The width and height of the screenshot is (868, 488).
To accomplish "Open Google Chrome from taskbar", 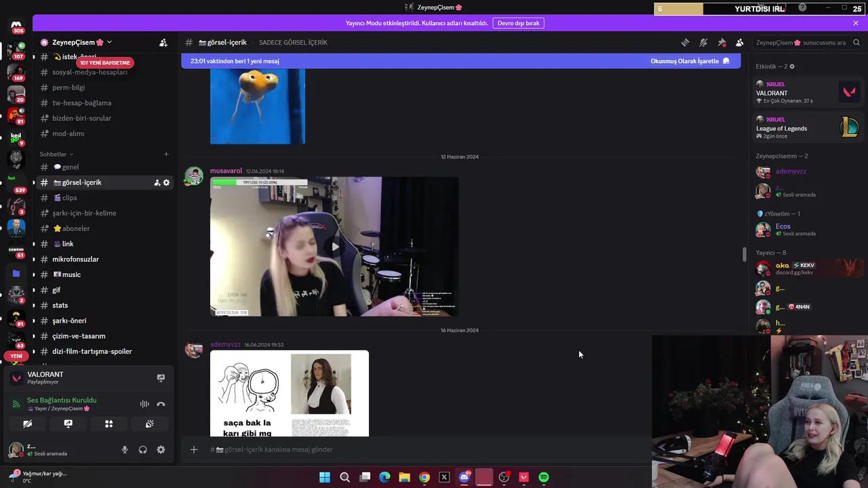I will click(425, 477).
